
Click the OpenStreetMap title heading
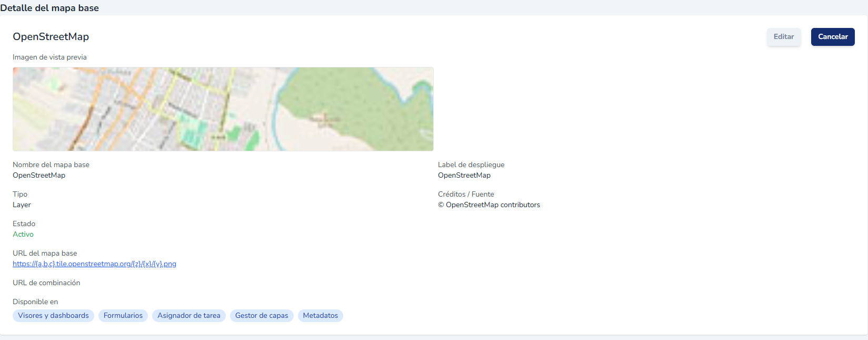51,37
